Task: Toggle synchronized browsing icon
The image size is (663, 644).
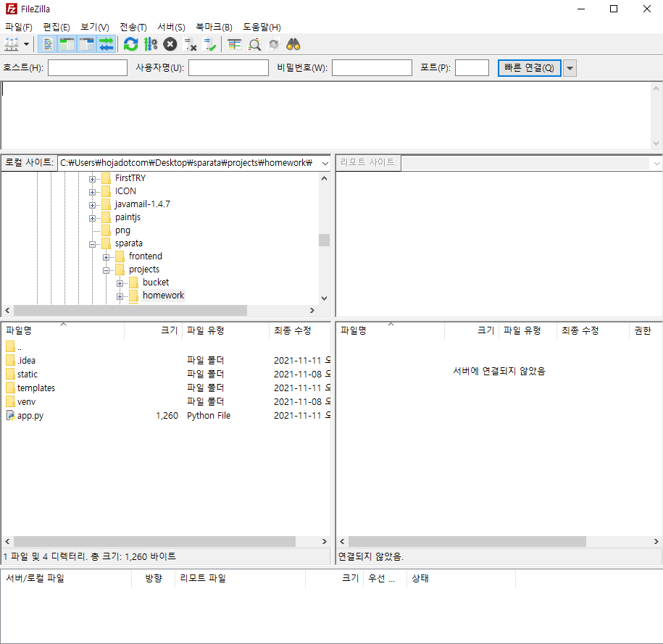Action: pyautogui.click(x=274, y=44)
